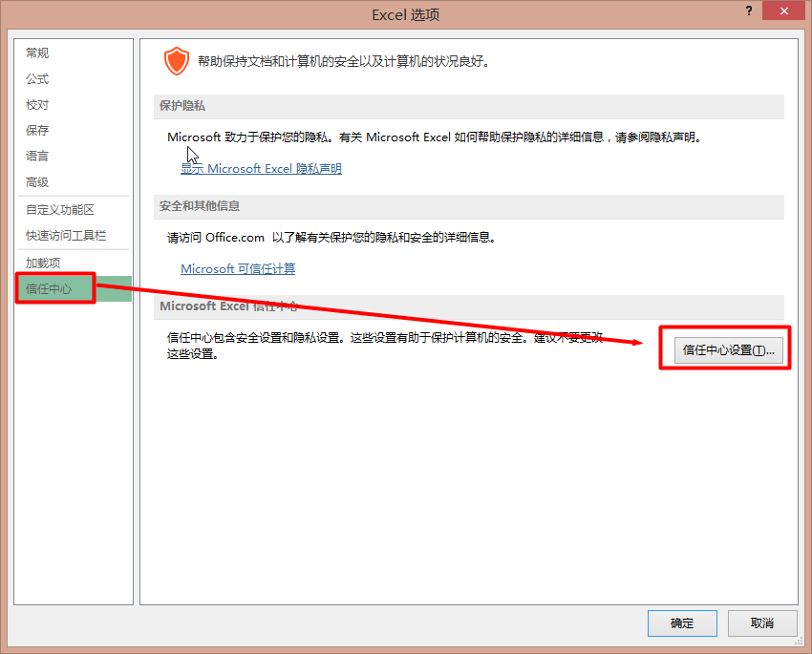The image size is (812, 654).
Task: Follow the Microsoft 可信任计算 link
Action: tap(238, 269)
